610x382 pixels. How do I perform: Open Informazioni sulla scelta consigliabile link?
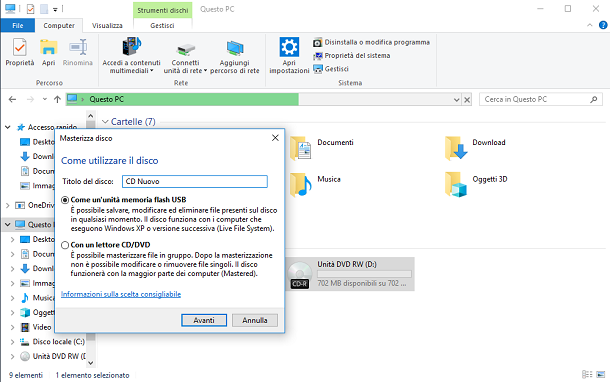pyautogui.click(x=121, y=294)
